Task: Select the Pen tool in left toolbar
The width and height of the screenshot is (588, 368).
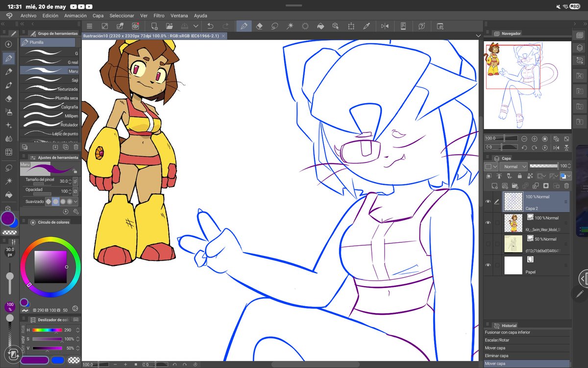Action: [x=8, y=58]
